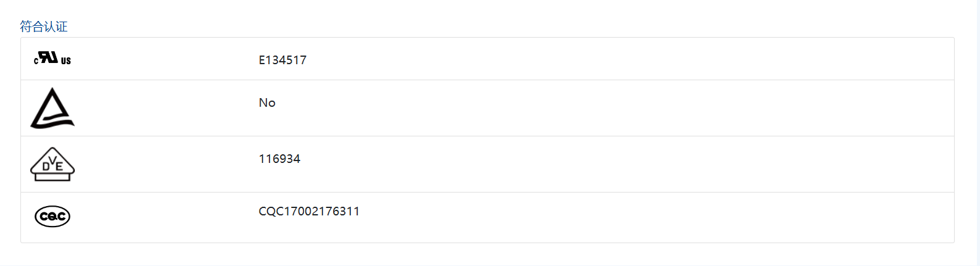Click the "US" letters of UL mark

tap(65, 61)
